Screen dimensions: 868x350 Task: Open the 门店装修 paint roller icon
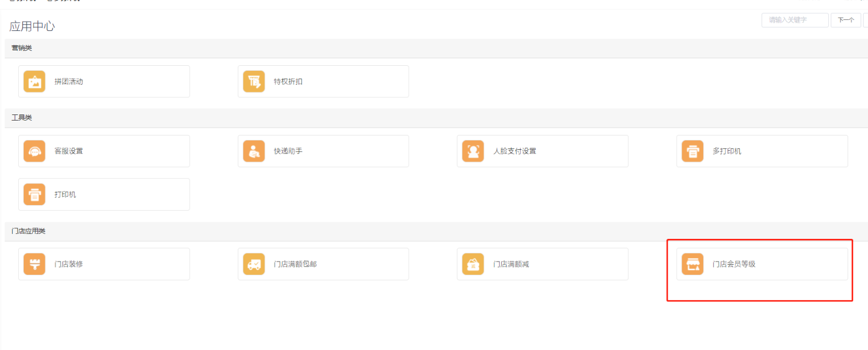coord(34,264)
